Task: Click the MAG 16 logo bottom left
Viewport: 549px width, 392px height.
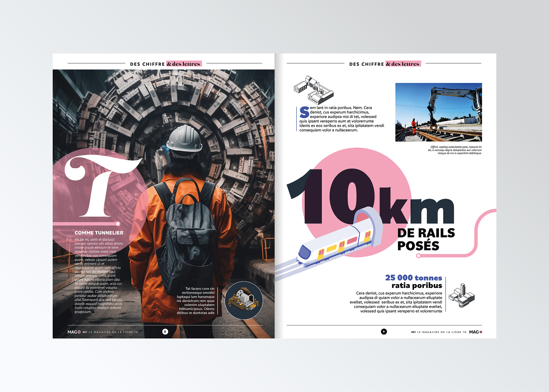Action: pyautogui.click(x=74, y=332)
